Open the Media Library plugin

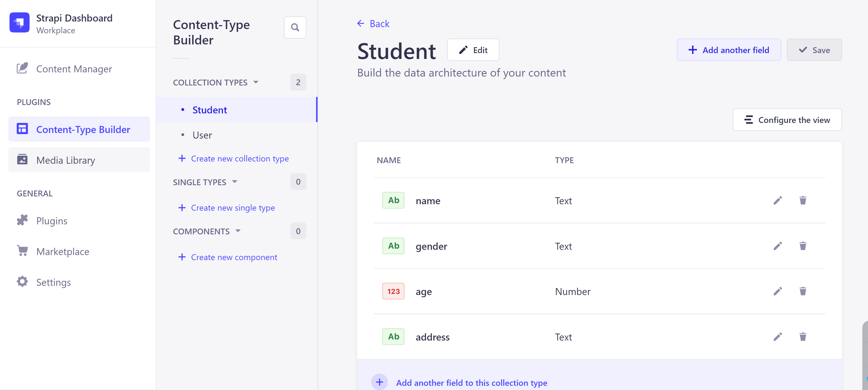tap(66, 160)
